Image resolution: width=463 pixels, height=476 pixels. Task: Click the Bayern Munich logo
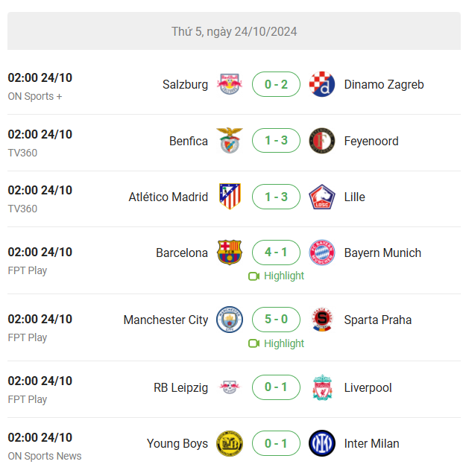pyautogui.click(x=322, y=253)
